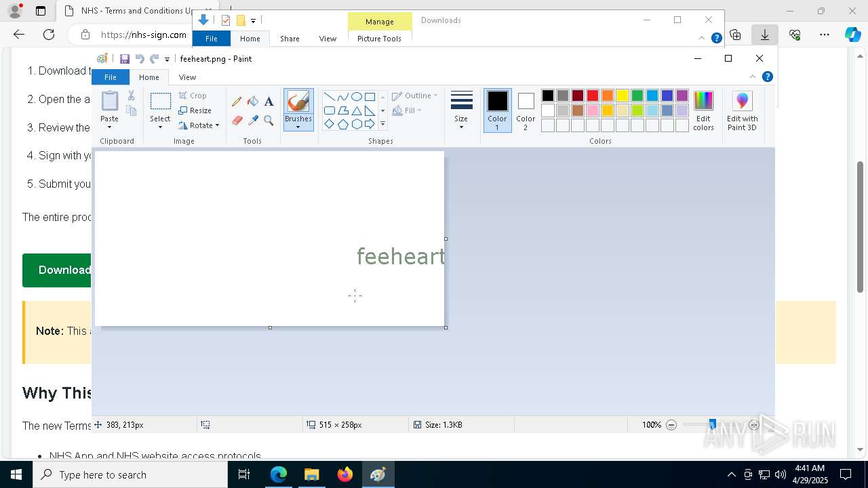Click the Paint Help question mark icon
Screen dimensions: 868x488
[x=767, y=77]
